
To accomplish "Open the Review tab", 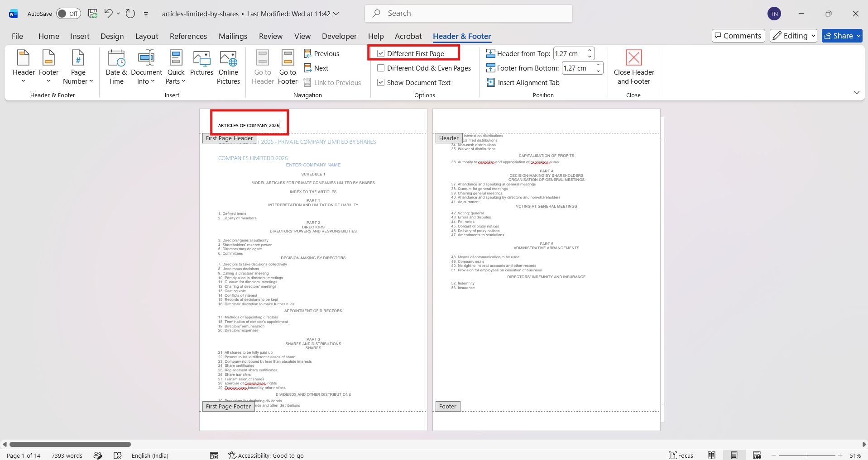I will point(271,36).
